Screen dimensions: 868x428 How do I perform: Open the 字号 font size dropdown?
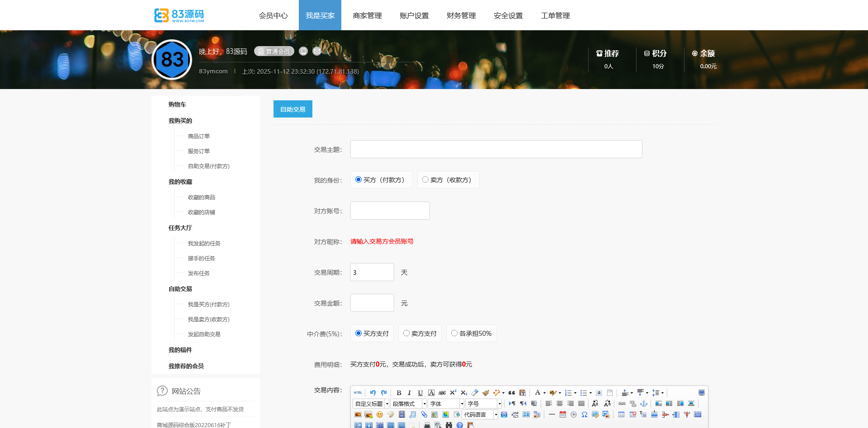click(x=484, y=404)
